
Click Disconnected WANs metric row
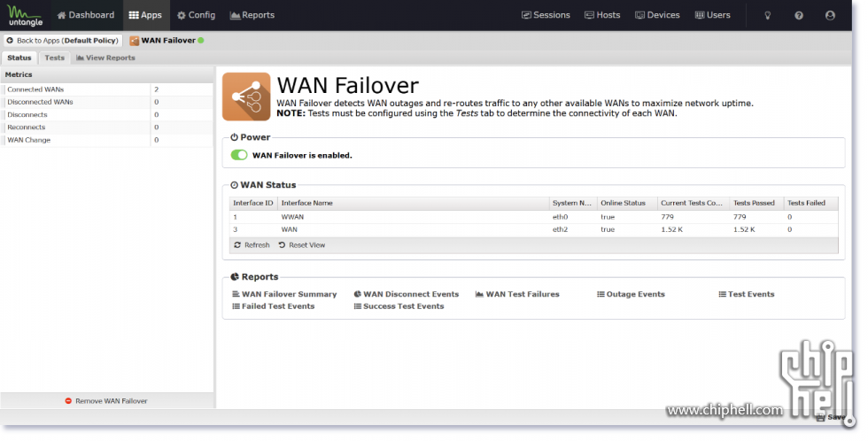click(x=106, y=103)
